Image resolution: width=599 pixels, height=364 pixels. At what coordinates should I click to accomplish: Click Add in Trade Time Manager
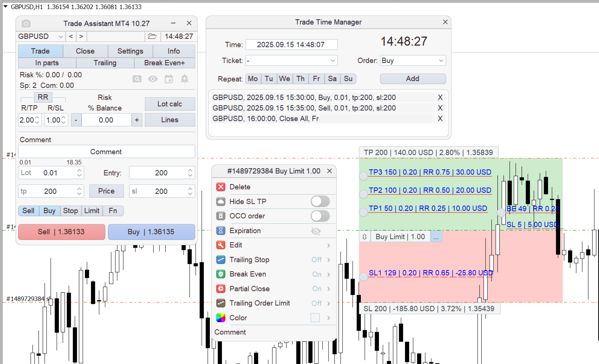(413, 78)
